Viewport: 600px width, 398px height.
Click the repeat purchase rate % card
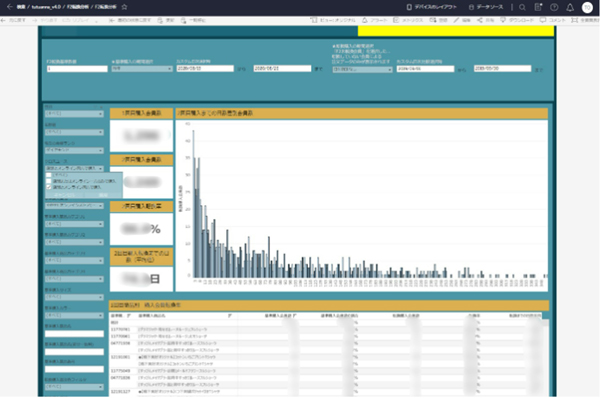coord(141,229)
